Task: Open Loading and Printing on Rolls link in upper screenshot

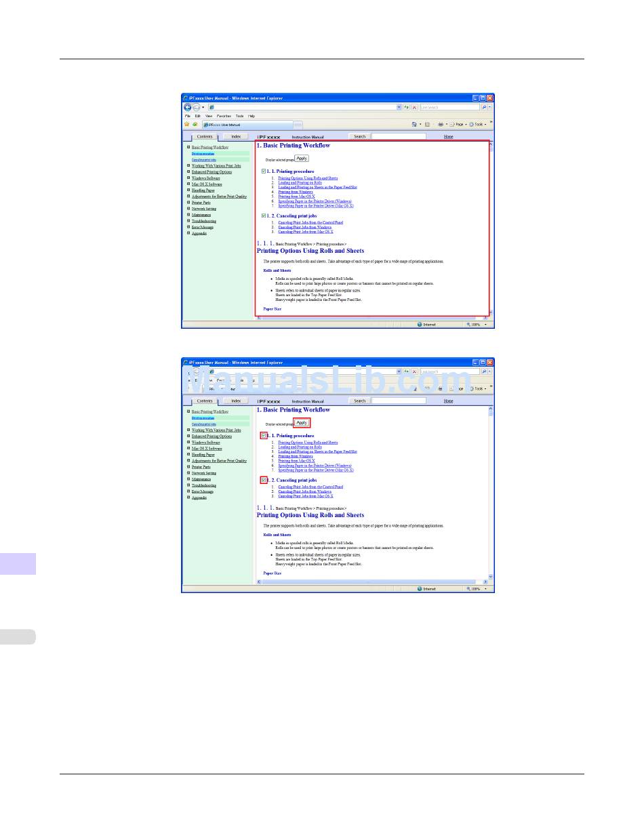Action: 300,183
